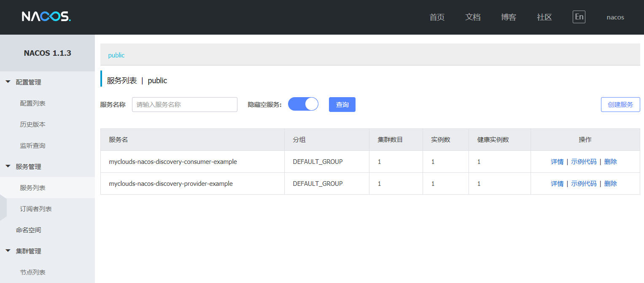The width and height of the screenshot is (644, 283).
Task: Click the NACOS logo
Action: point(46,16)
